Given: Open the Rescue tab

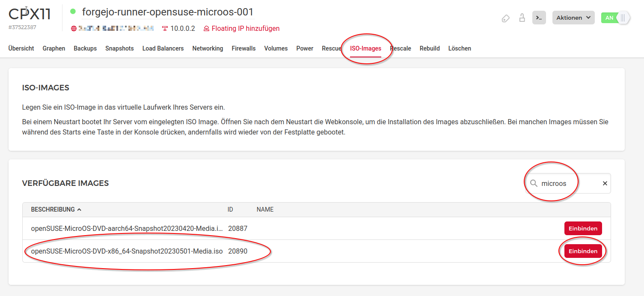Looking at the screenshot, I should [332, 48].
